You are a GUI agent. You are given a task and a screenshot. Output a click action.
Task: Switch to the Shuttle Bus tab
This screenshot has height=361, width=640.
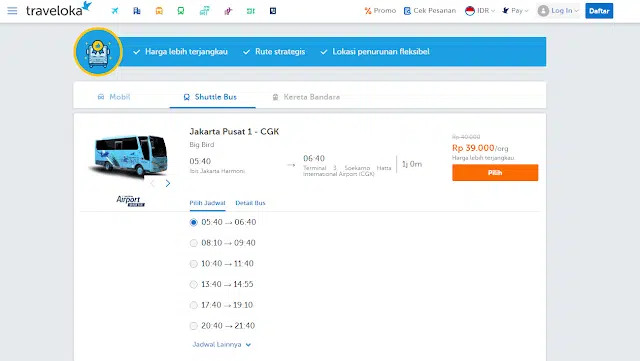pyautogui.click(x=210, y=97)
